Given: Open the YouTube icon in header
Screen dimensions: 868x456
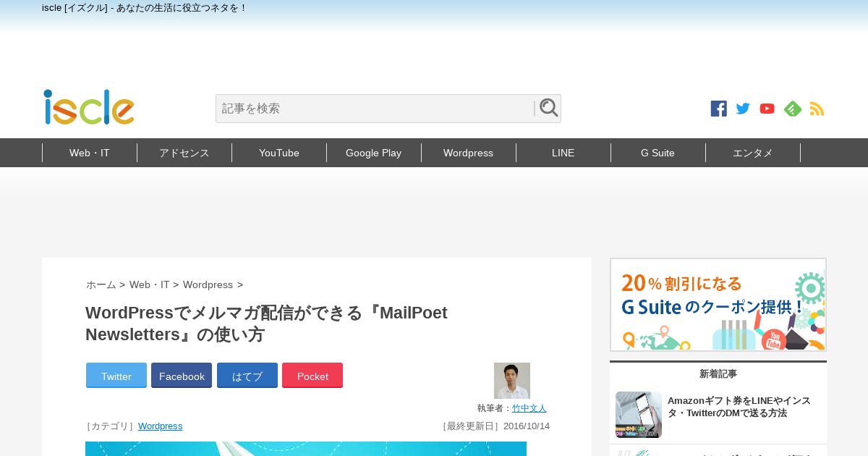Looking at the screenshot, I should (x=767, y=109).
